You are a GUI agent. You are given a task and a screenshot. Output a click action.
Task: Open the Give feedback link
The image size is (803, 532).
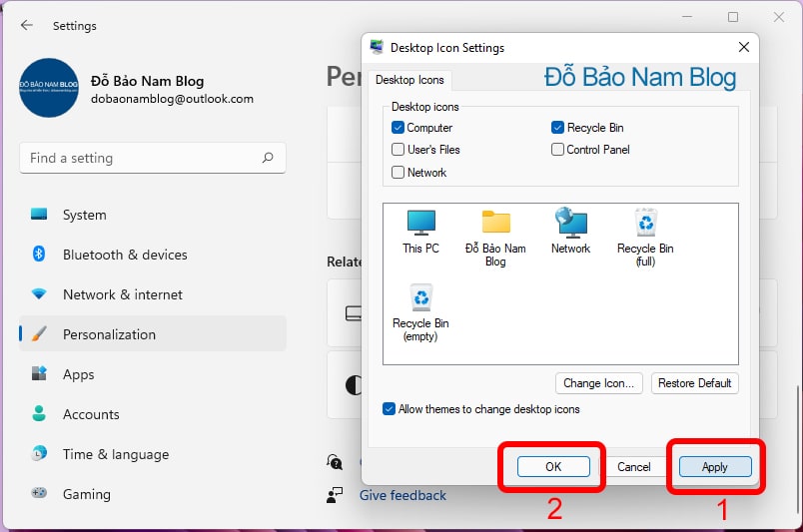pos(402,495)
